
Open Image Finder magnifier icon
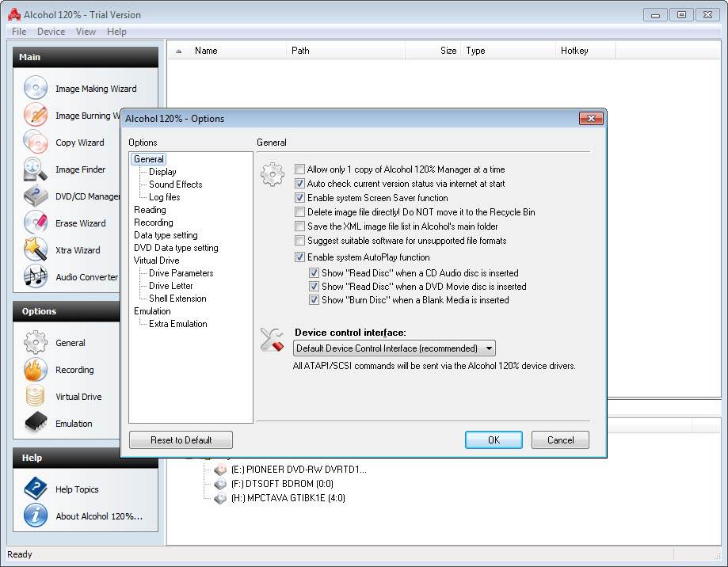coord(36,169)
